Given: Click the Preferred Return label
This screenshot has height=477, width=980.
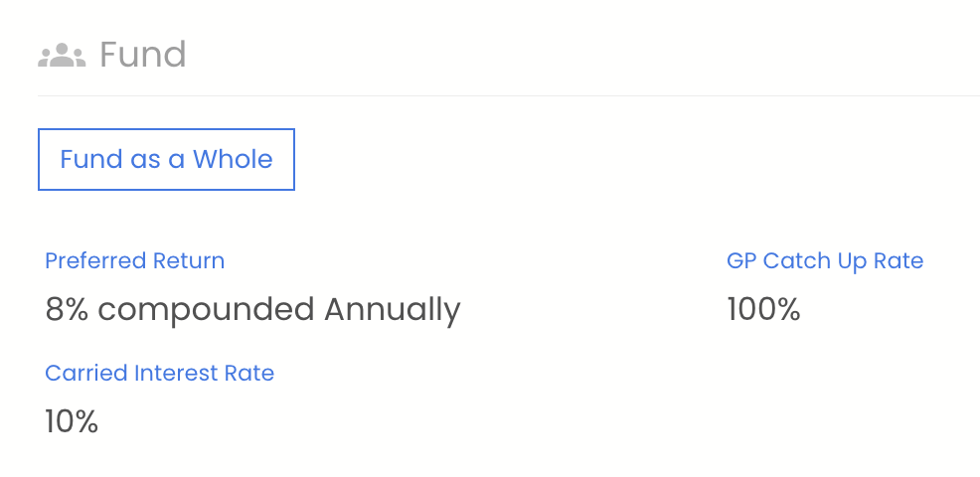Looking at the screenshot, I should [x=135, y=261].
